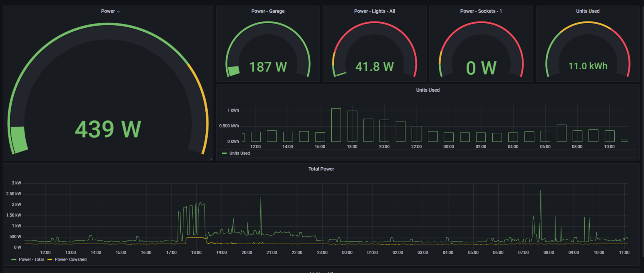Open the Power - Lights - All panel menu
644x273 pixels.
click(x=374, y=11)
